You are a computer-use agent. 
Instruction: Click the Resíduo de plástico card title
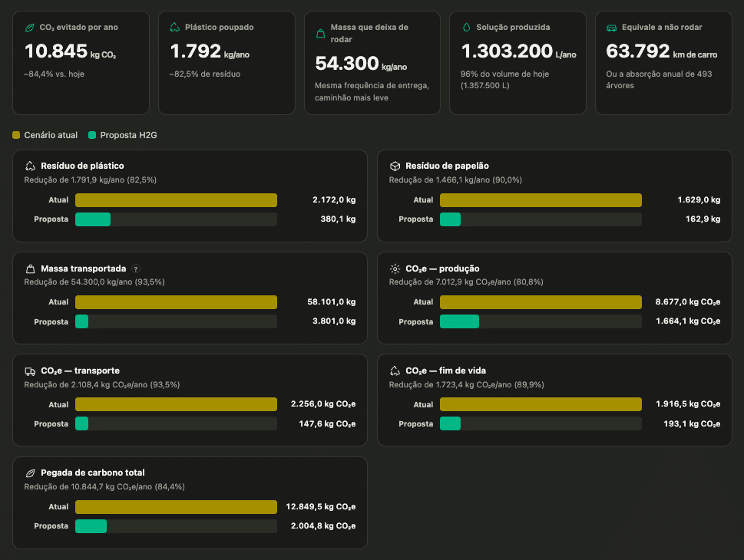click(x=83, y=166)
